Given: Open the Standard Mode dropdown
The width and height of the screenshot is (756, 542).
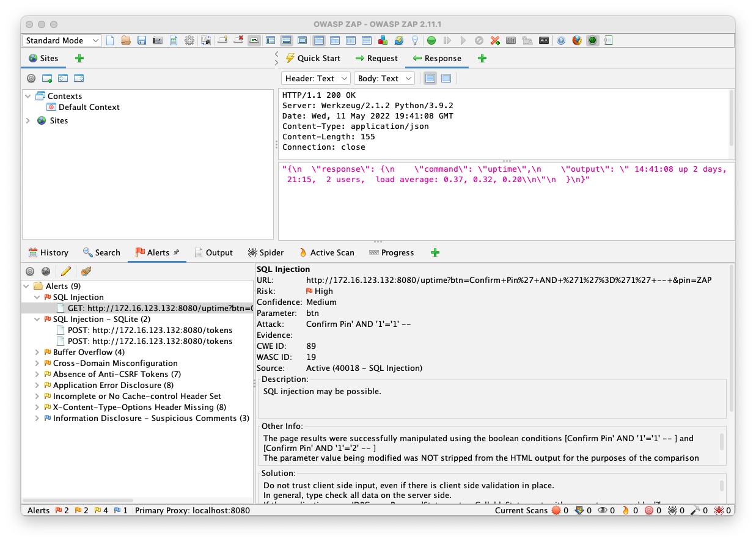Looking at the screenshot, I should tap(62, 41).
